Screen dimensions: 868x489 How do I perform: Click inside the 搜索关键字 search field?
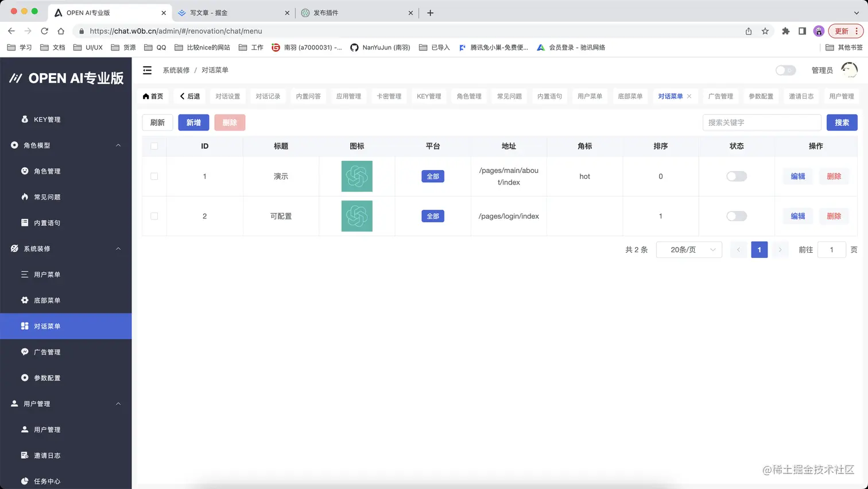coord(762,122)
